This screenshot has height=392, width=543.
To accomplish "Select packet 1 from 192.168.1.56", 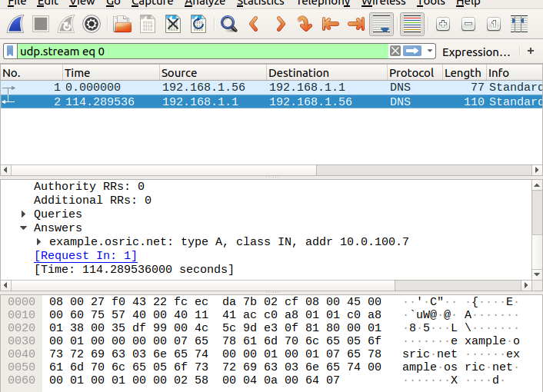I will 271,87.
